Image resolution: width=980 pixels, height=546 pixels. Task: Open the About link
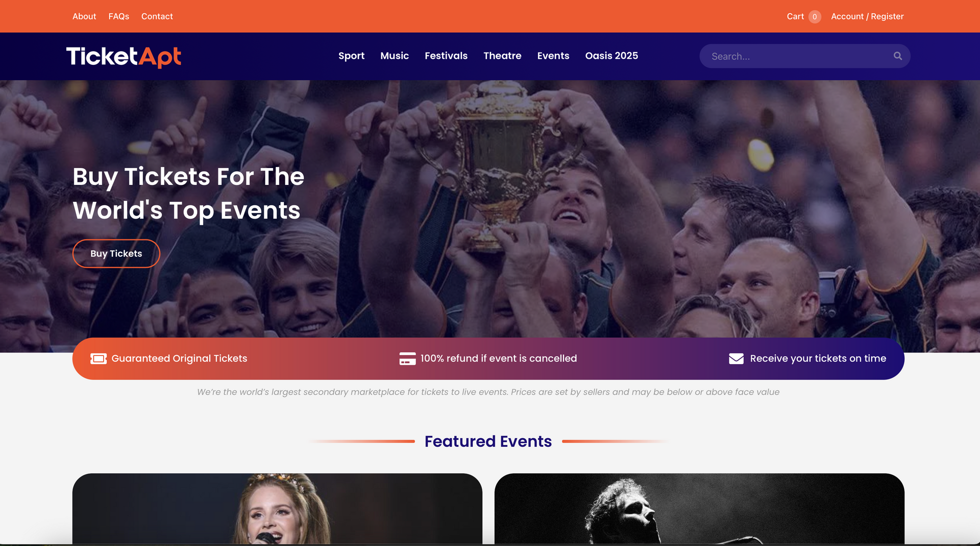84,16
